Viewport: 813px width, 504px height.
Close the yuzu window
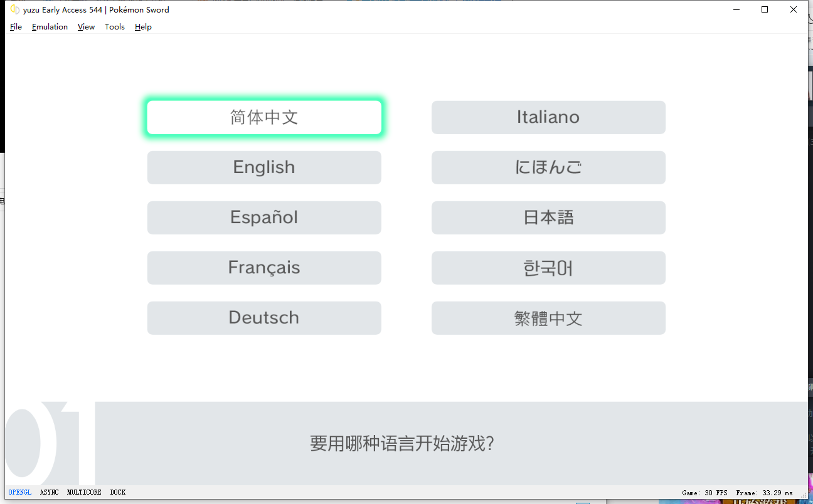point(794,9)
